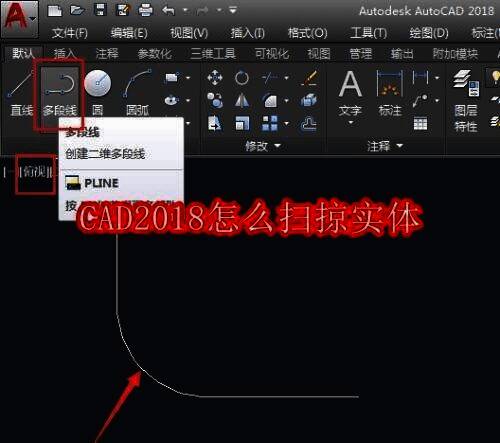Image resolution: width=500 pixels, height=443 pixels.
Task: Expand the 修改 panel flyout
Action: 263,146
